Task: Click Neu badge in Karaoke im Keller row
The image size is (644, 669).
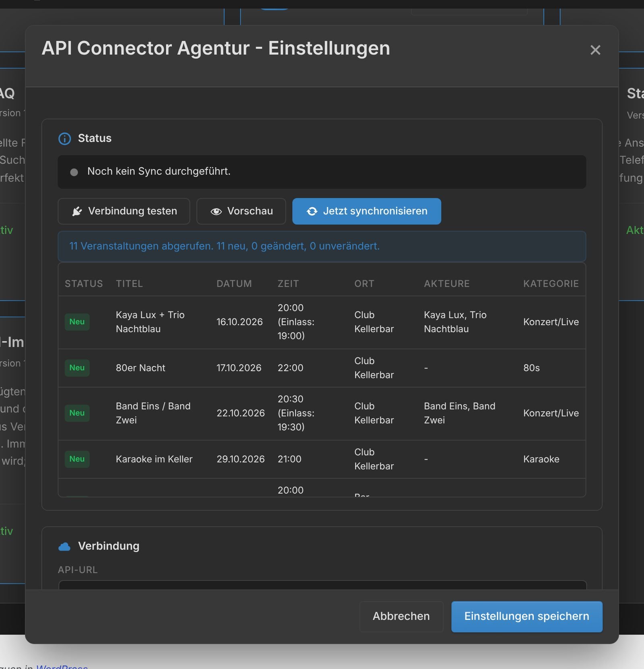Action: (77, 459)
